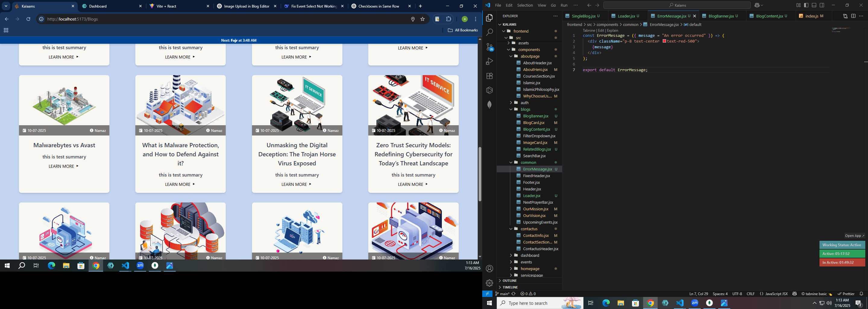Click the Chrome address bar URL
This screenshot has width=868, height=309.
[72, 19]
